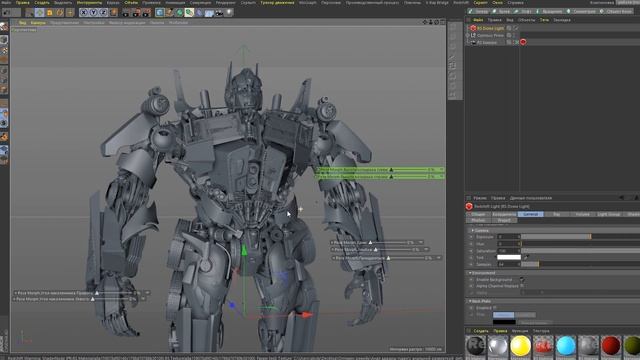Open the Инструменты main menu
The width and height of the screenshot is (640, 360).
(89, 2)
